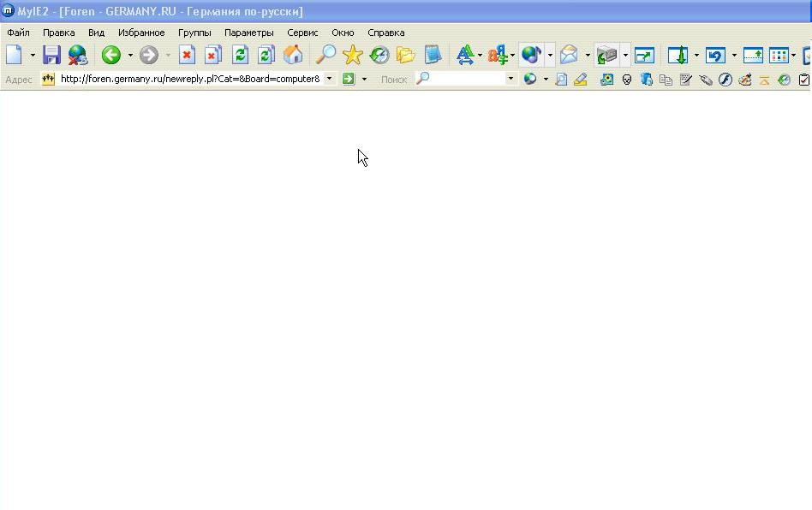Click find in page magnifier document icon
The height and width of the screenshot is (510, 812).
(x=561, y=80)
